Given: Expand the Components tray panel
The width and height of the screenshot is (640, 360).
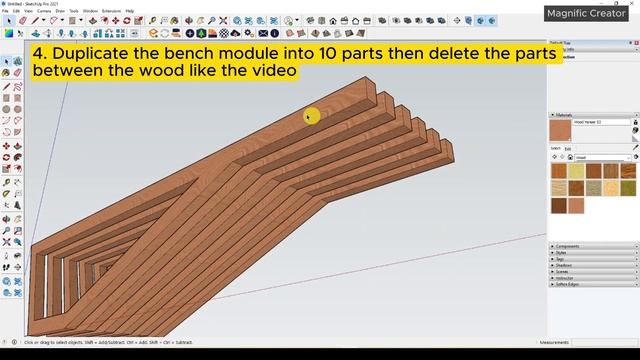Looking at the screenshot, I should pyautogui.click(x=594, y=247).
